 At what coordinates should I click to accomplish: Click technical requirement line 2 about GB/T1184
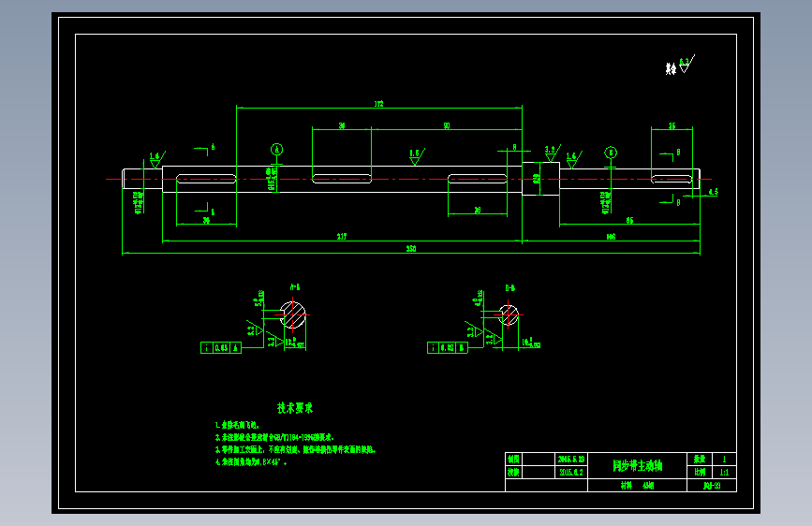(x=274, y=437)
